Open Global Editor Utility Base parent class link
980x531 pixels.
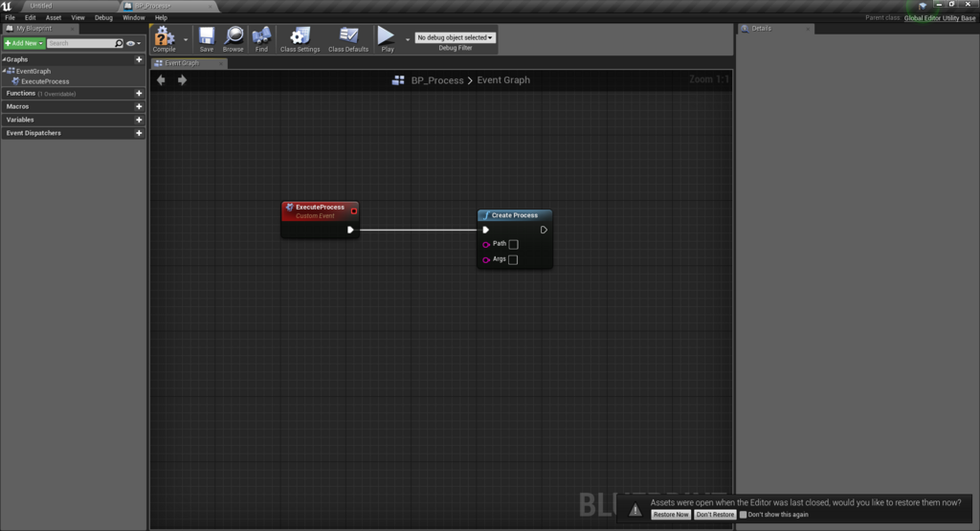pos(940,18)
